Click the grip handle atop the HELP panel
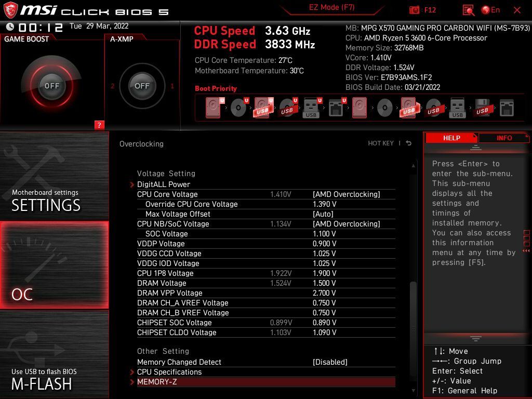The image size is (532, 399). point(476,148)
